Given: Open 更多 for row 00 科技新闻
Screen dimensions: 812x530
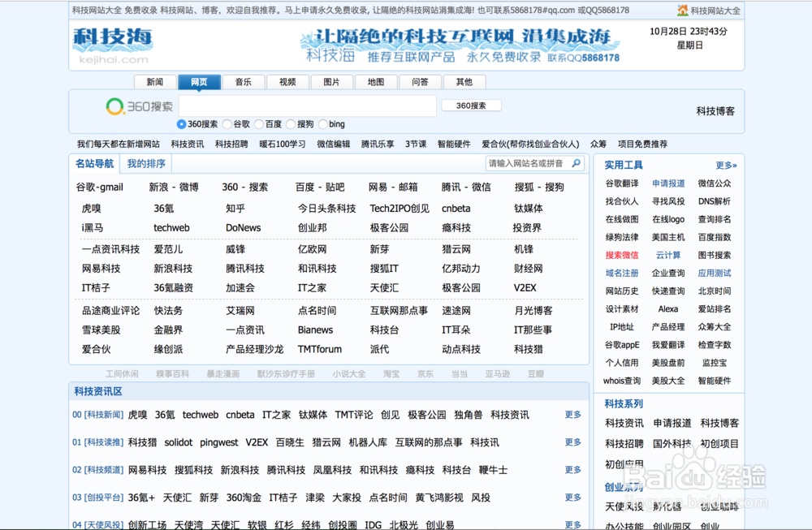Looking at the screenshot, I should [572, 415].
